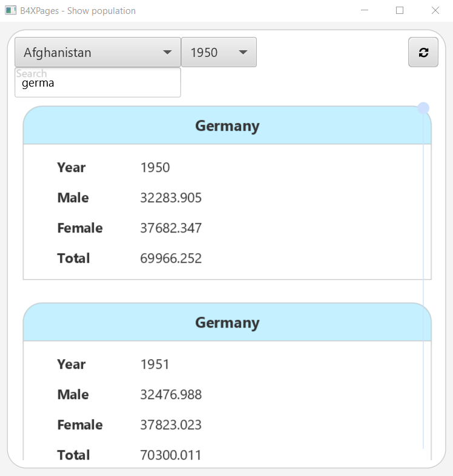Maximize the Show population window

(400, 10)
